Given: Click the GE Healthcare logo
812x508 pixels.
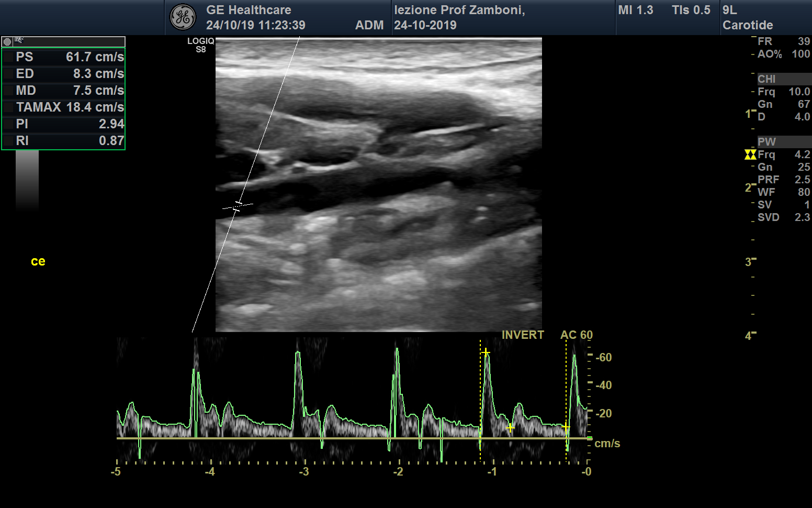Looking at the screenshot, I should click(x=183, y=17).
